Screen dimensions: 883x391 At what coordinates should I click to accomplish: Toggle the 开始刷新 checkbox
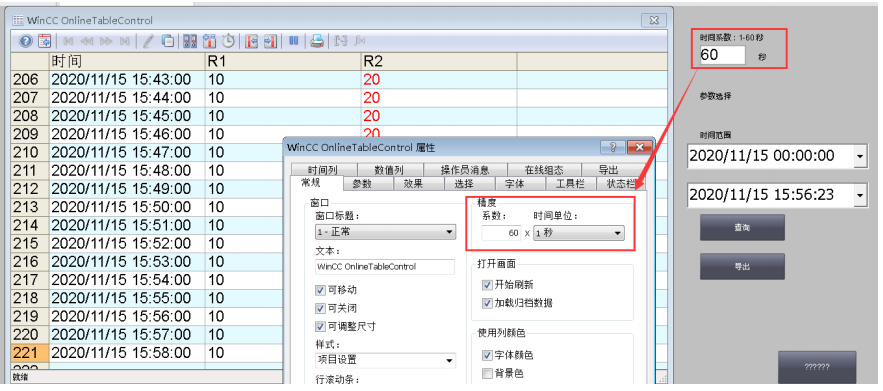pyautogui.click(x=488, y=285)
